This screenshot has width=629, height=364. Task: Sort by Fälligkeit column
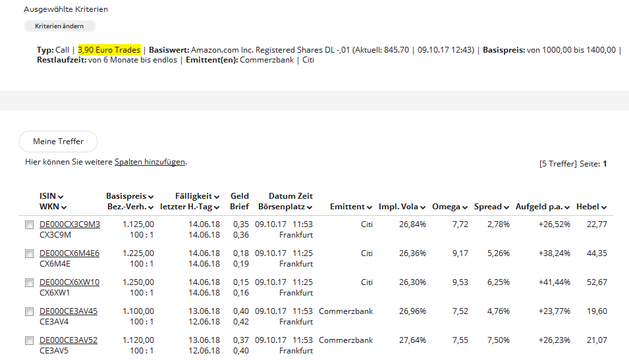[197, 196]
